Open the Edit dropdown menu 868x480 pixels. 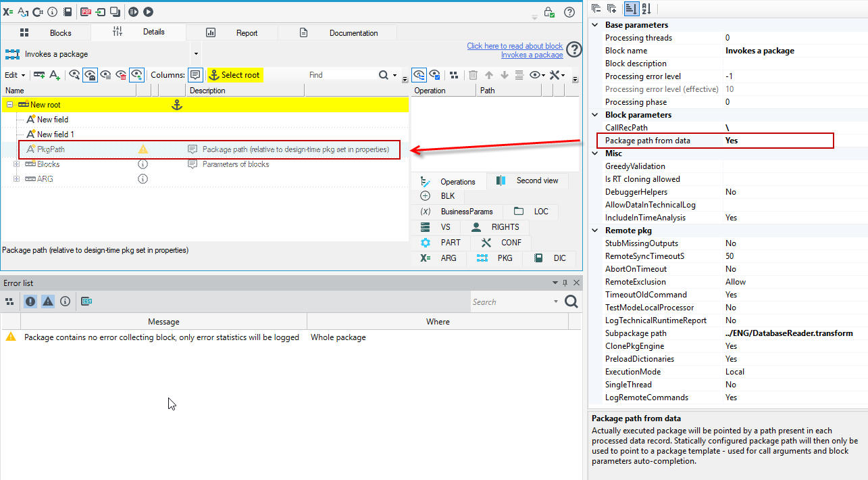tap(15, 75)
